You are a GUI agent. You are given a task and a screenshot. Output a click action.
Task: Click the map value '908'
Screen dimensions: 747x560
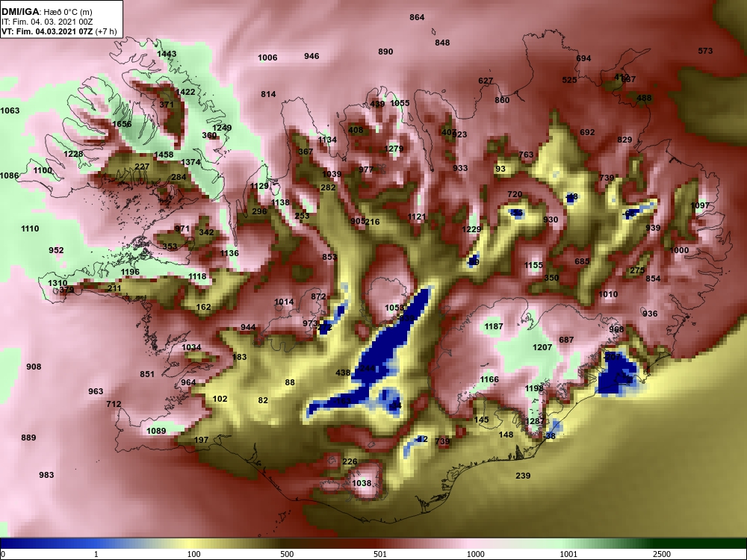point(34,367)
